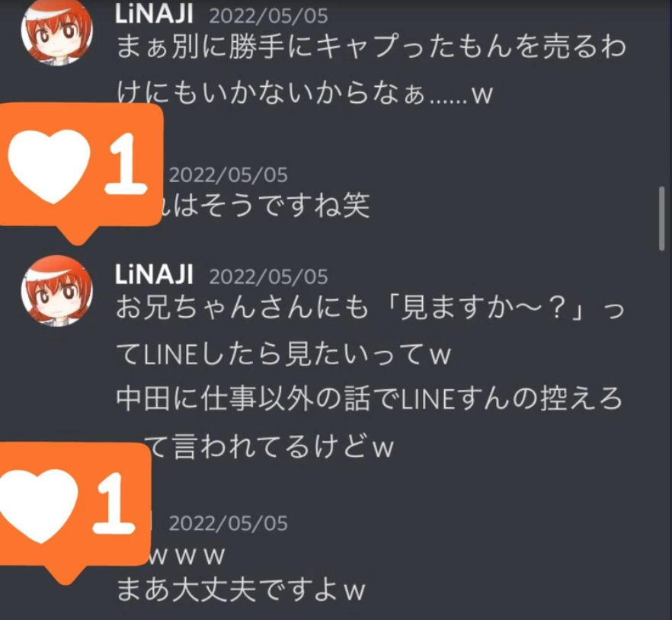This screenshot has width=672, height=620.
Task: Click the white heart in the lower like badge
Action: (x=38, y=507)
